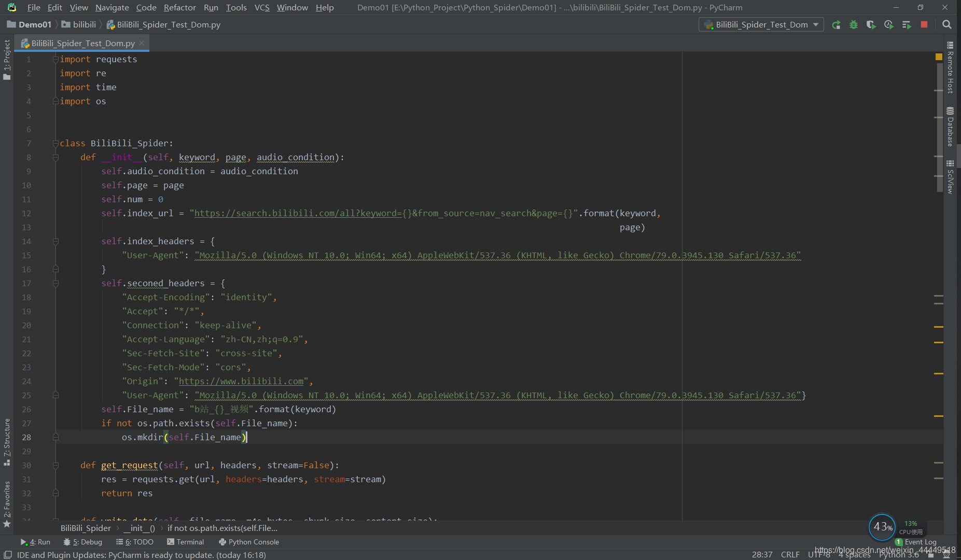Click line number 28 in gutter
The height and width of the screenshot is (560, 961).
point(26,438)
